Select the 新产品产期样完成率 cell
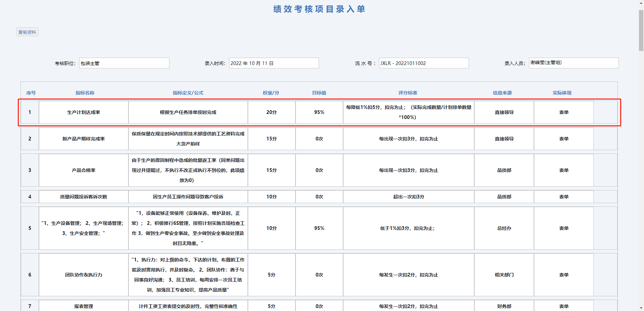 coord(84,139)
